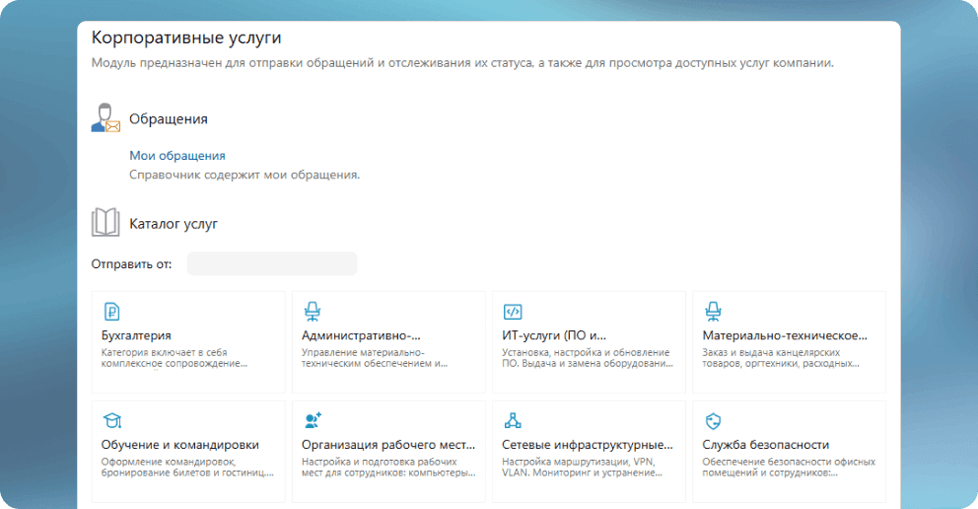Click the person with envelope Обращения icon
This screenshot has height=509, width=978.
pyautogui.click(x=105, y=118)
